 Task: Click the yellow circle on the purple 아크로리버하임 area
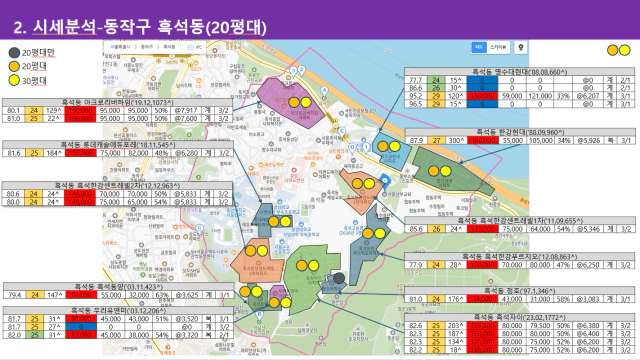click(306, 102)
